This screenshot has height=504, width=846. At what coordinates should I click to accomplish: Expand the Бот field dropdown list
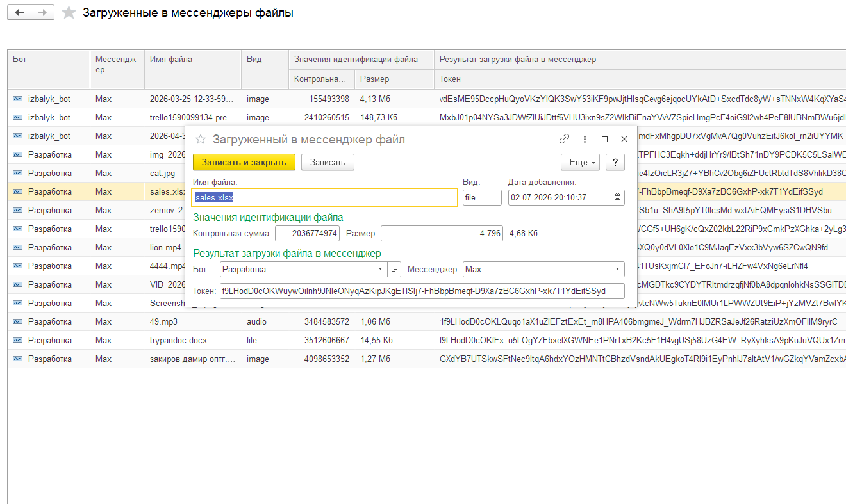tap(381, 270)
